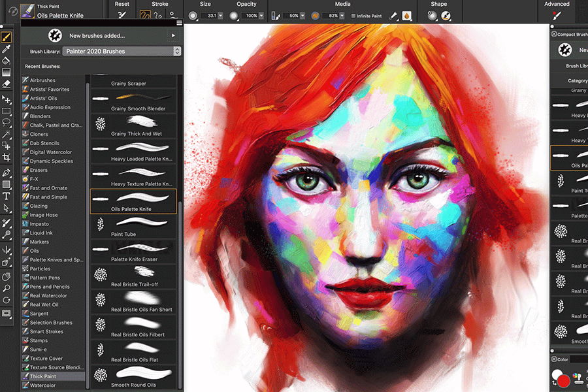The height and width of the screenshot is (392, 588).
Task: Close the Color panel
Action: [554, 359]
